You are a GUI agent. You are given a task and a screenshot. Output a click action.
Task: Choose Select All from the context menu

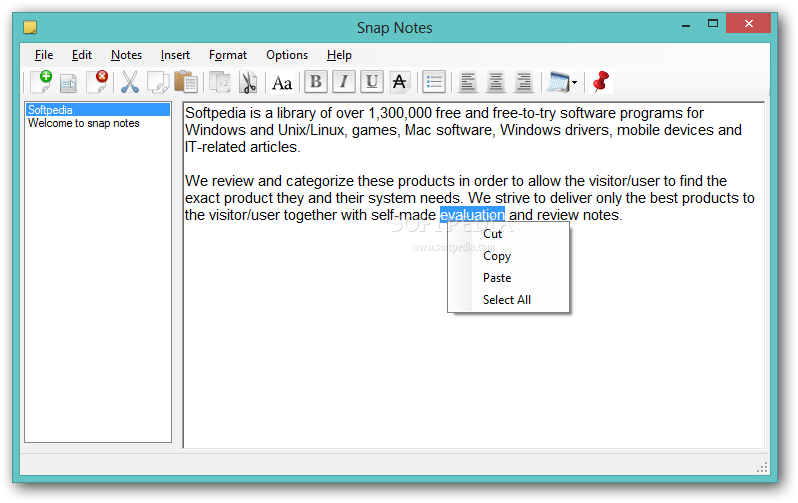pyautogui.click(x=508, y=300)
